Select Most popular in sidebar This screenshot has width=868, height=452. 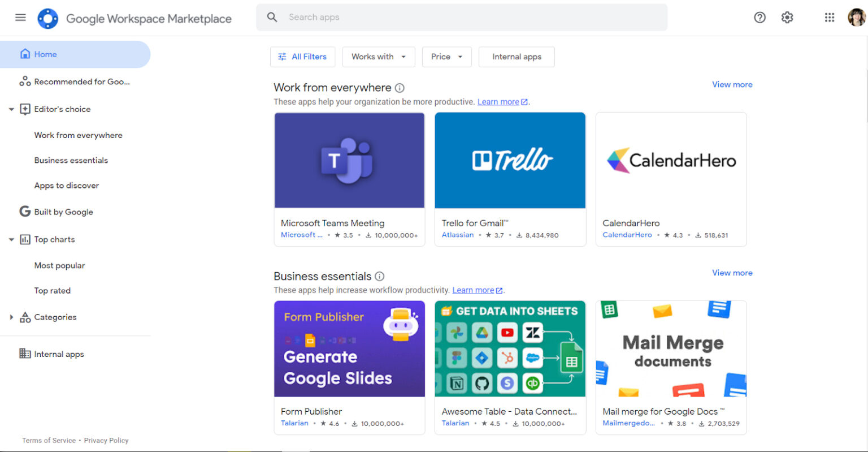click(x=59, y=265)
